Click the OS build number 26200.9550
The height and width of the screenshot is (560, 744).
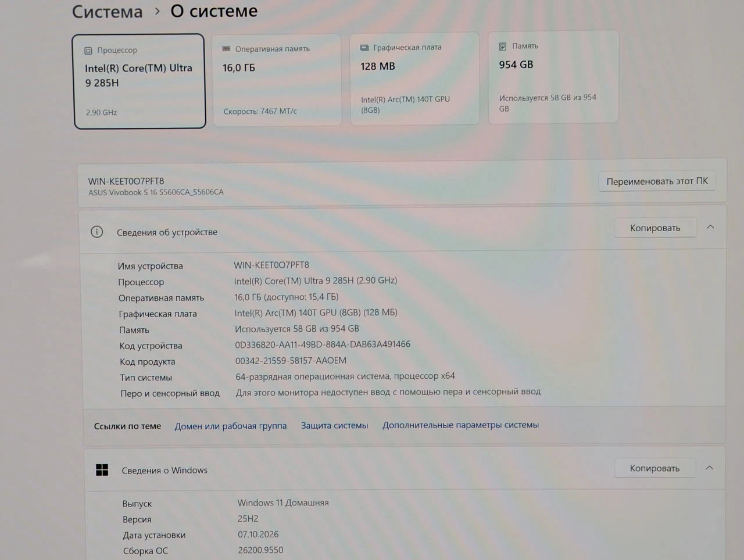(261, 550)
